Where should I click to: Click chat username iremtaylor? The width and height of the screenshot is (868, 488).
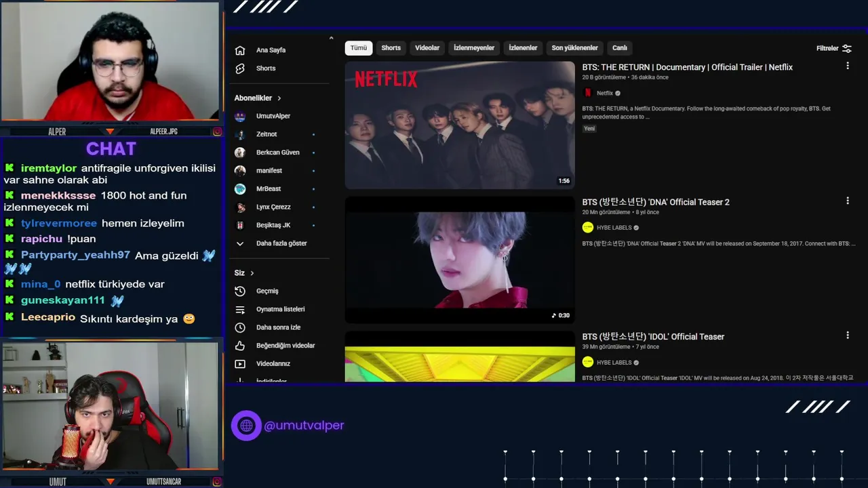point(49,169)
